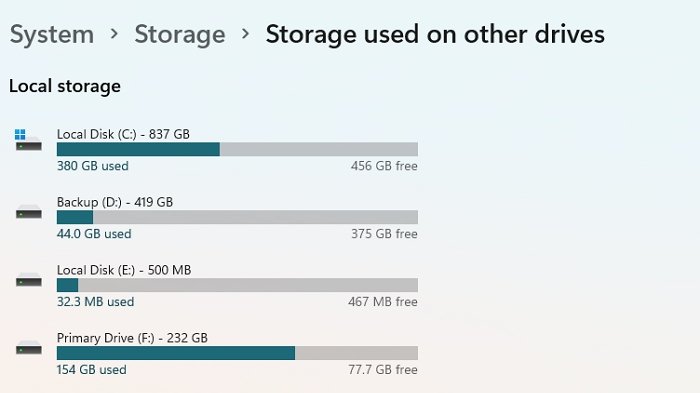Click the C: drive usage bar
Image resolution: width=700 pixels, height=393 pixels.
pyautogui.click(x=237, y=149)
